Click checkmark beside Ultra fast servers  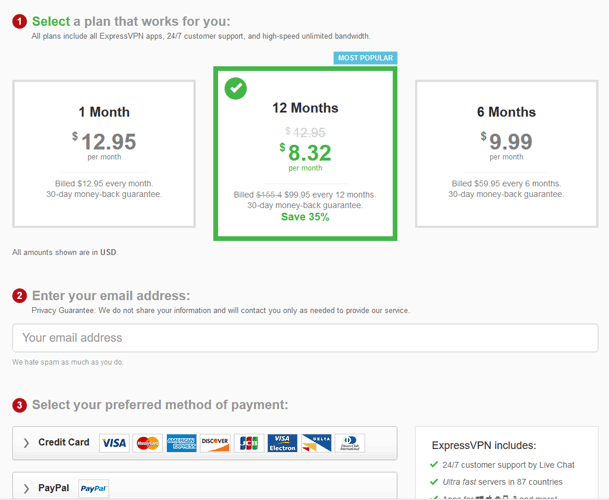(x=434, y=482)
